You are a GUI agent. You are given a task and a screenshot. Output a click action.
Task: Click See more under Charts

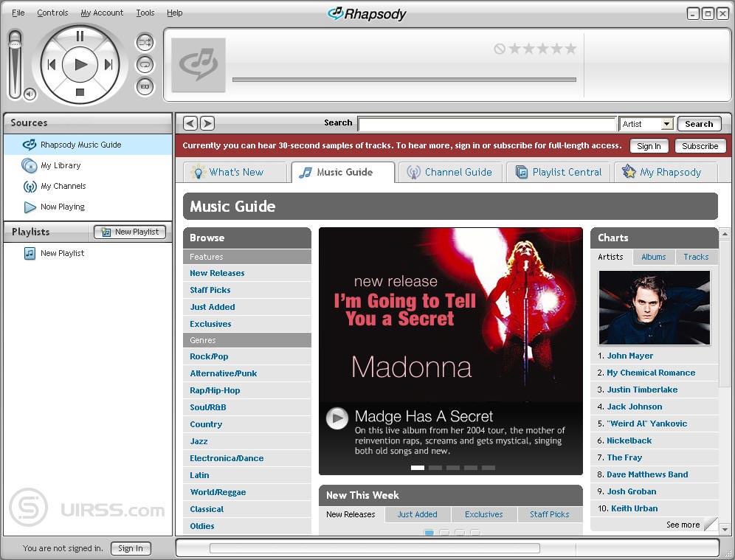(x=683, y=525)
